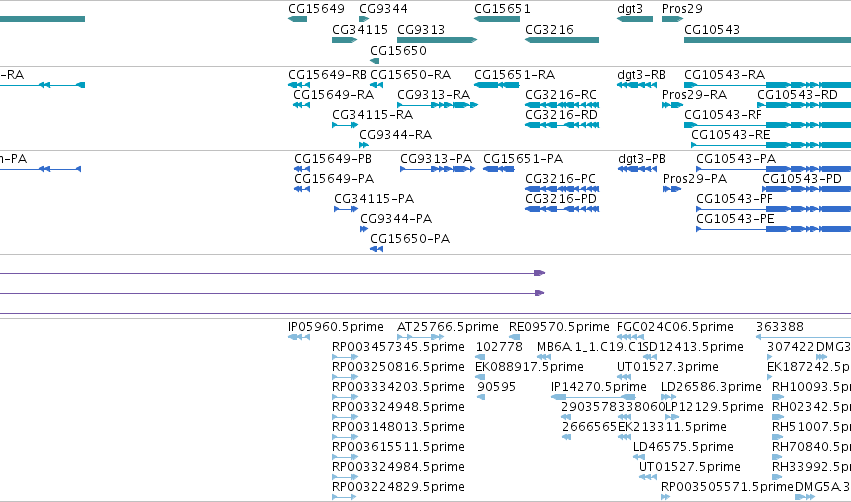This screenshot has height=502, width=851.
Task: Click EST label RE09570.5prime
Action: (559, 327)
